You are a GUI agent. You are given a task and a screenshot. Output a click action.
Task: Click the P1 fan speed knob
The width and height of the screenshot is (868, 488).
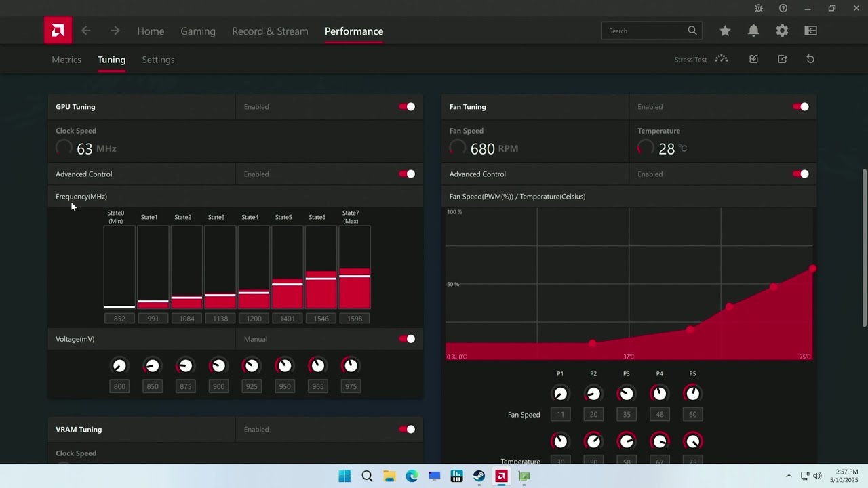[560, 393]
